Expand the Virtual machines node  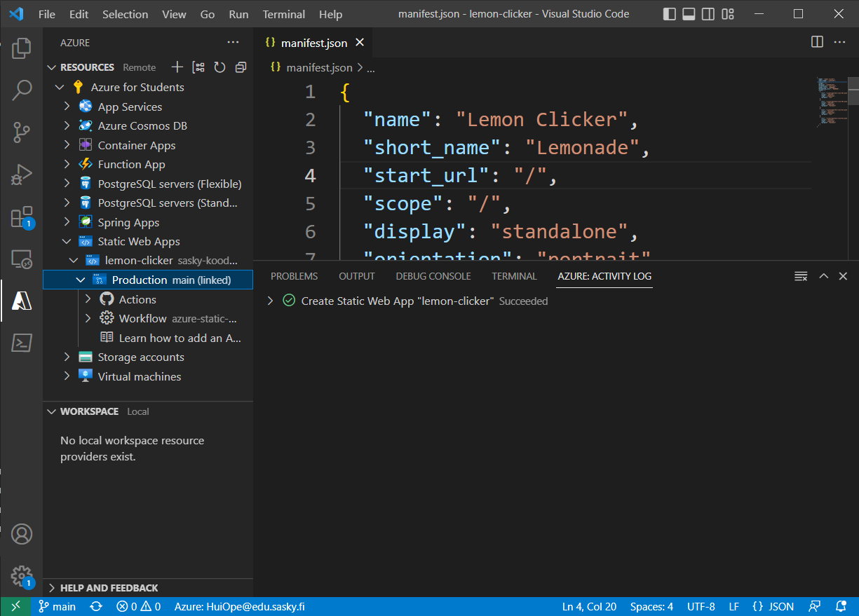point(67,376)
